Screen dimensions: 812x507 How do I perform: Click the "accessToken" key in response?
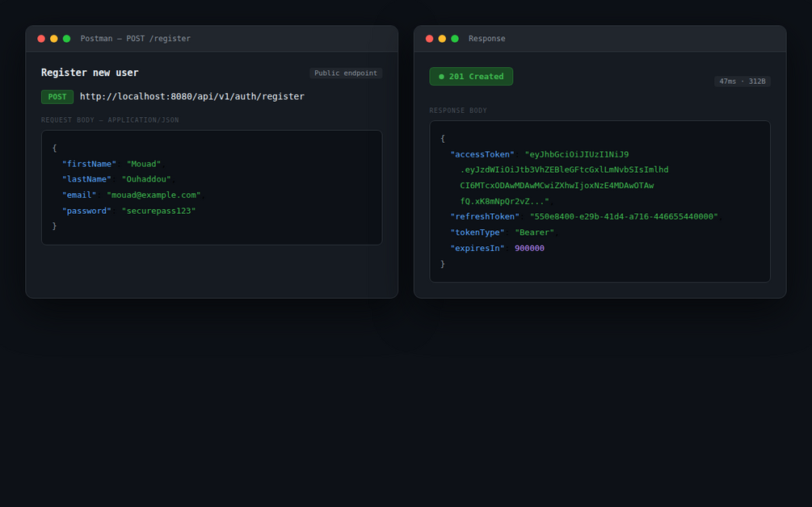click(x=482, y=155)
